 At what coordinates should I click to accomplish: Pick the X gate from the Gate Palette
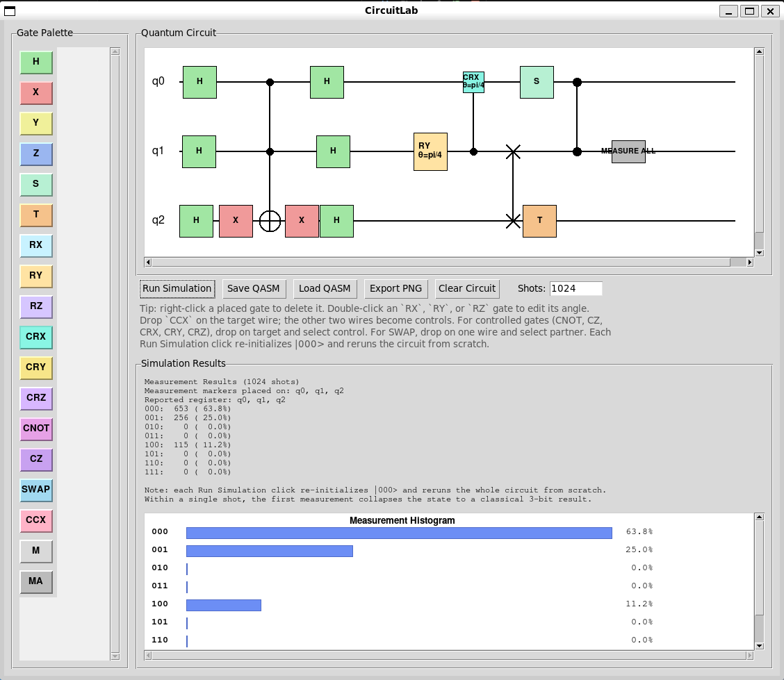click(36, 92)
